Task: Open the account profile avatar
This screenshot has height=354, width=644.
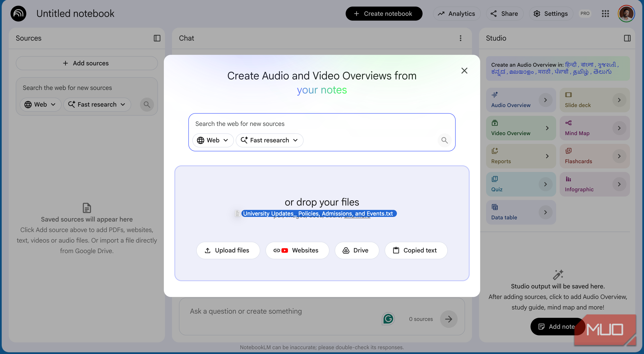Action: [x=626, y=14]
